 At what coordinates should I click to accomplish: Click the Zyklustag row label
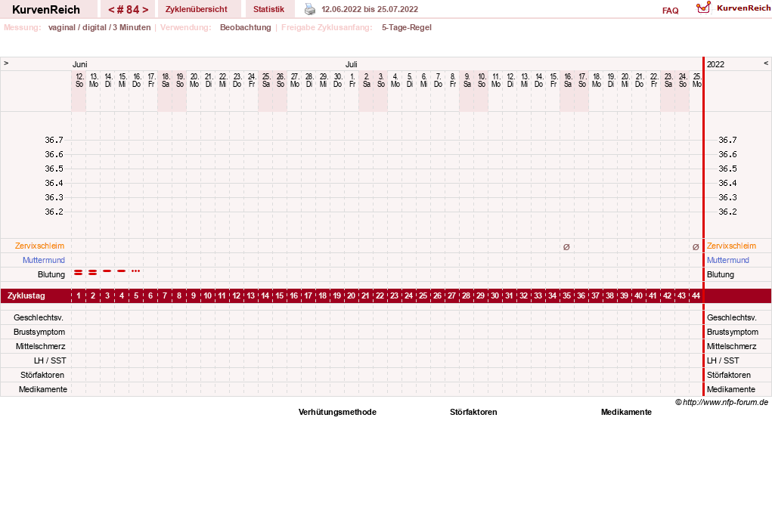[26, 295]
